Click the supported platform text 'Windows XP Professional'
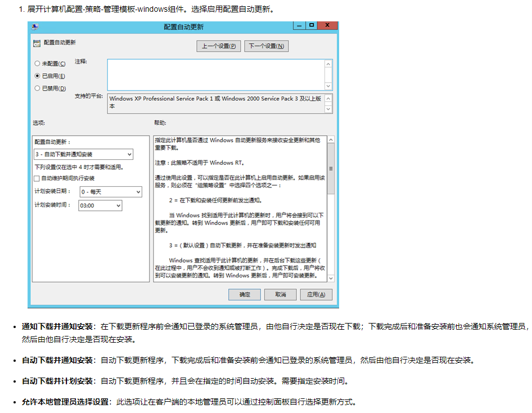The height and width of the screenshot is (413, 532). pyautogui.click(x=142, y=99)
